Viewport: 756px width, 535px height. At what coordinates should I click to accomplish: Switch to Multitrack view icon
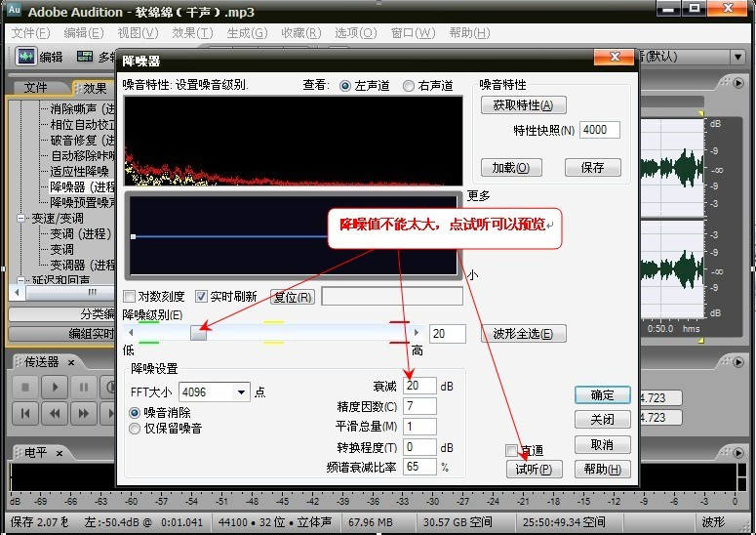tap(85, 57)
